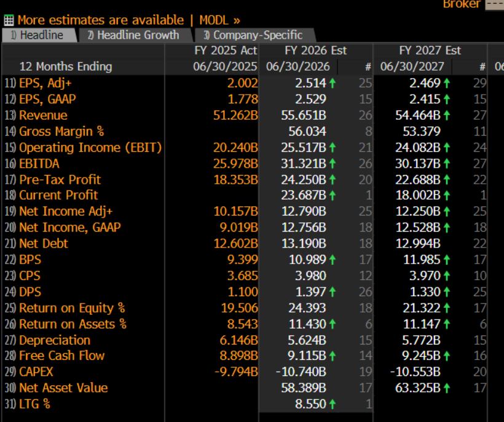Click up arrow beside FY 2026 EBITDA estimate
This screenshot has width=504, height=422.
(x=333, y=163)
